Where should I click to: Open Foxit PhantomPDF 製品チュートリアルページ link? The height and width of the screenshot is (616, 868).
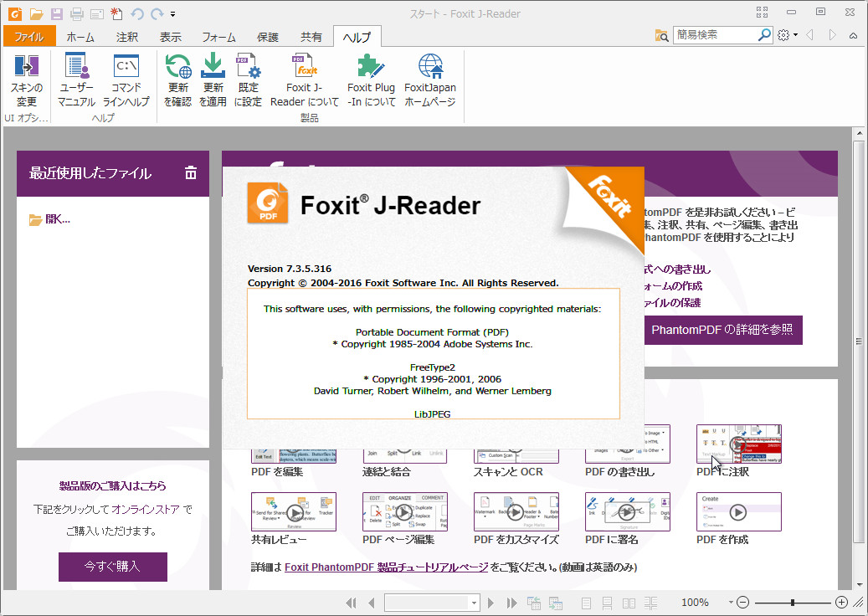(x=387, y=567)
